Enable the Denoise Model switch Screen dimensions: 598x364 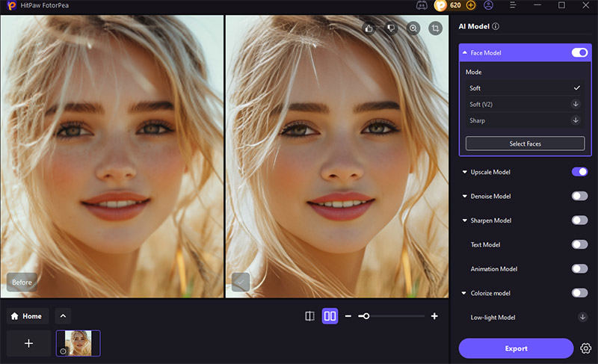tap(579, 196)
